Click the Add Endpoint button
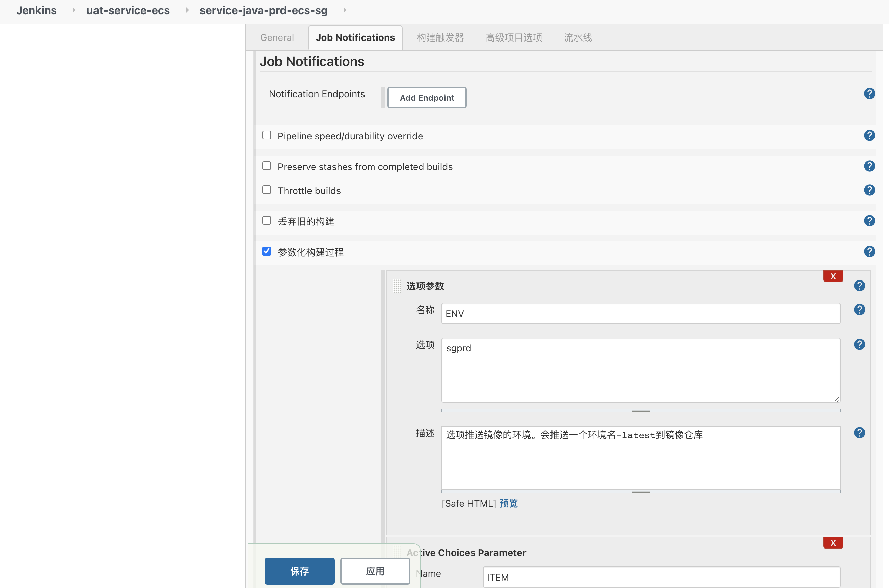Viewport: 889px width, 588px height. coord(427,98)
